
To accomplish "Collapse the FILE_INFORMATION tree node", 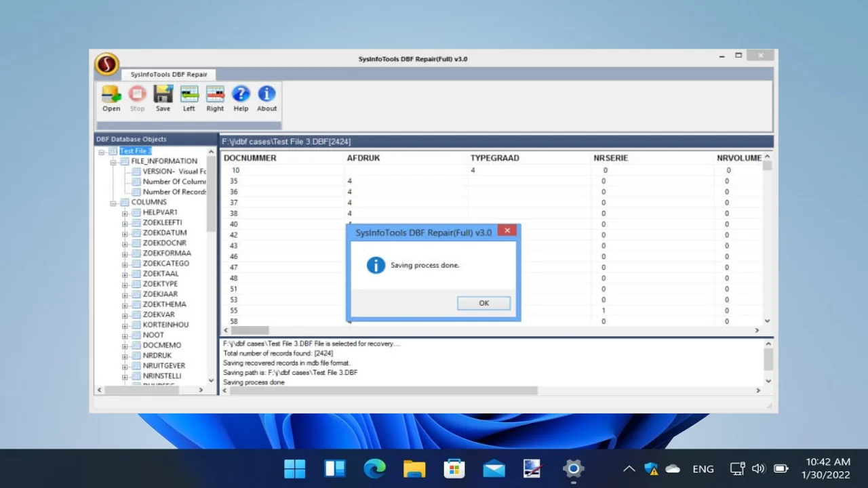I will (x=113, y=162).
